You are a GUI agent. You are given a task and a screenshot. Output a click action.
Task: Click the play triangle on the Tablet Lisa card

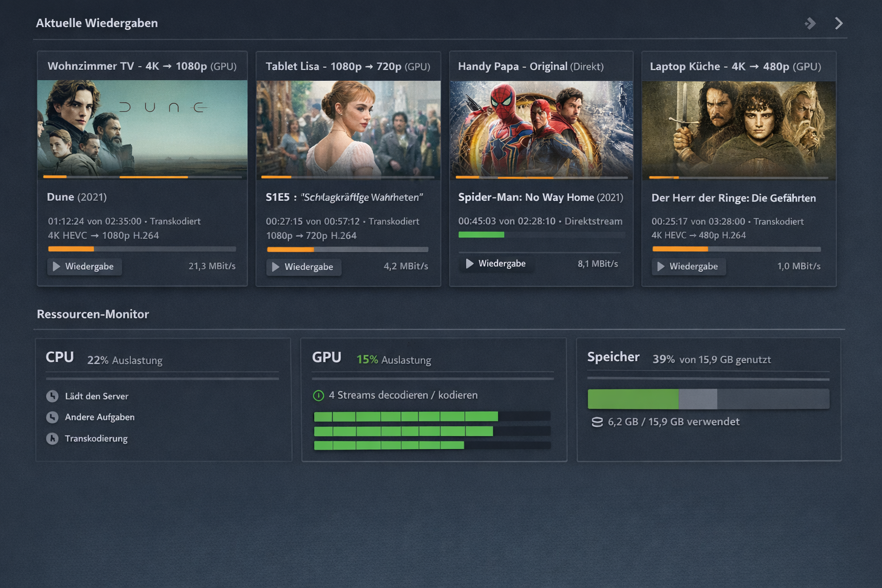click(274, 266)
